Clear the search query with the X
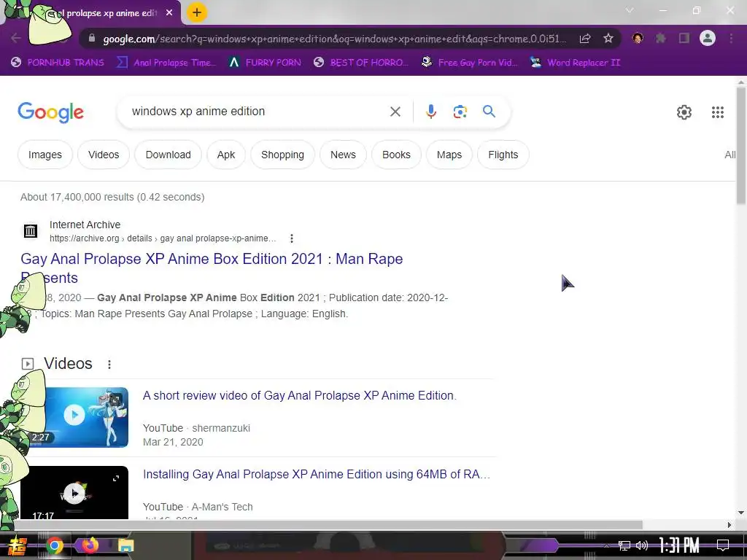 (395, 112)
